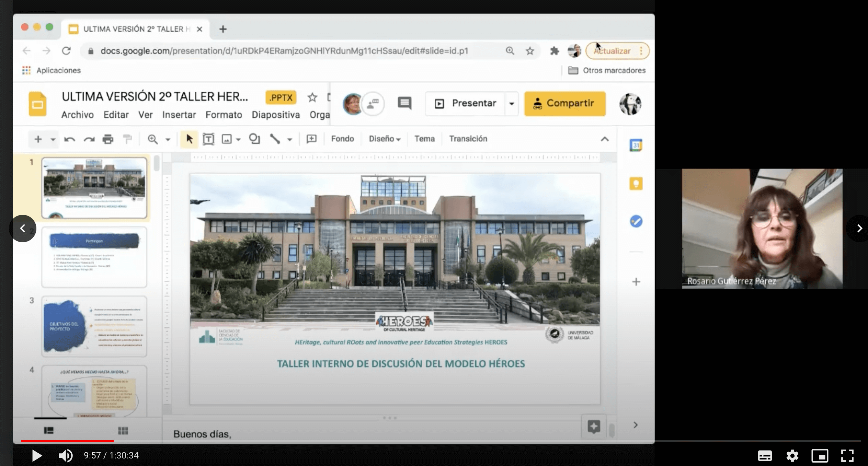Collapse the toolbar with up chevron

[x=604, y=139]
